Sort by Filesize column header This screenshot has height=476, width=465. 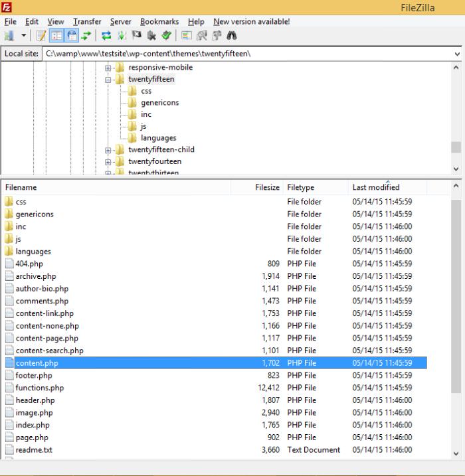(x=257, y=187)
